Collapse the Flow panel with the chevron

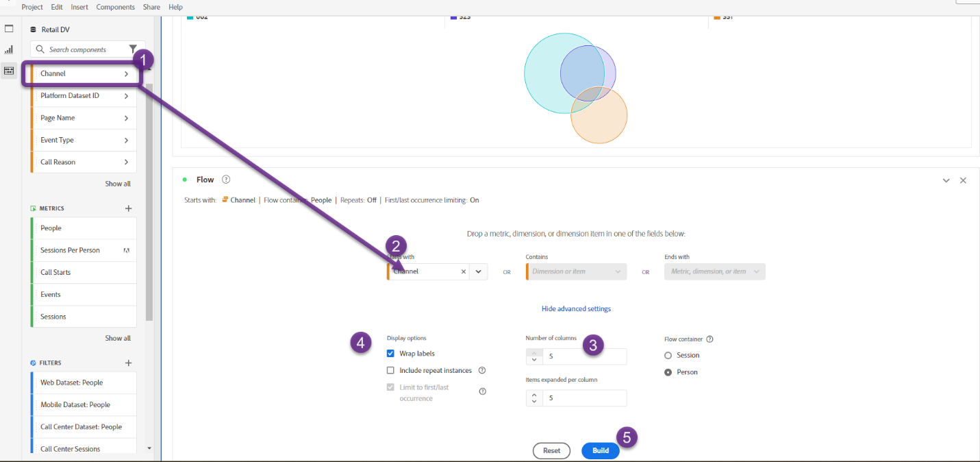point(946,180)
